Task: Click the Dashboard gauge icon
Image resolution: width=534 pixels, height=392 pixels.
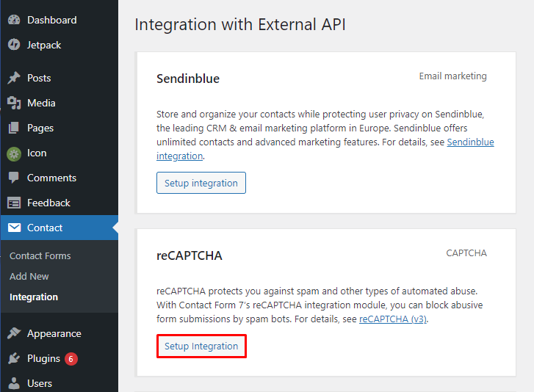Action: coord(14,20)
